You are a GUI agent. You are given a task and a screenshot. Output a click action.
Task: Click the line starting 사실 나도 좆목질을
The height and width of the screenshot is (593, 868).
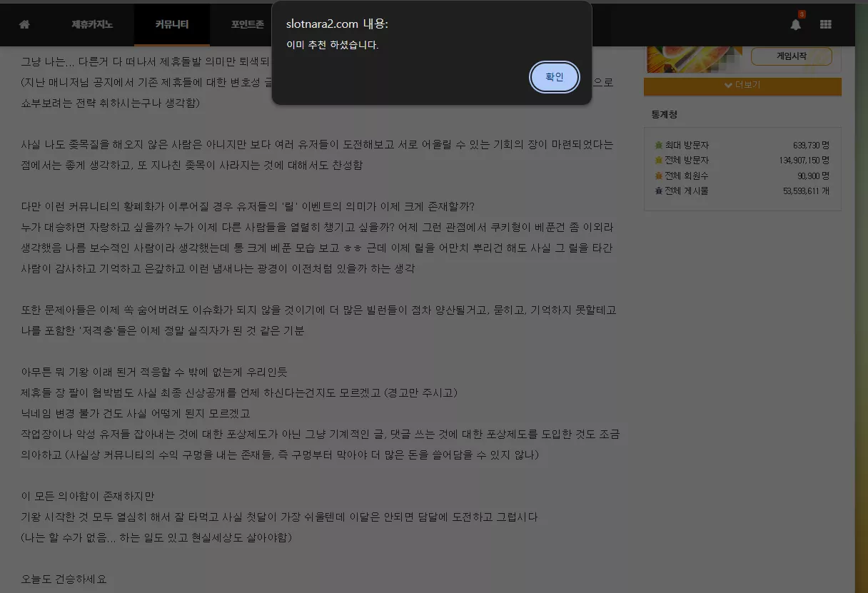coord(317,144)
